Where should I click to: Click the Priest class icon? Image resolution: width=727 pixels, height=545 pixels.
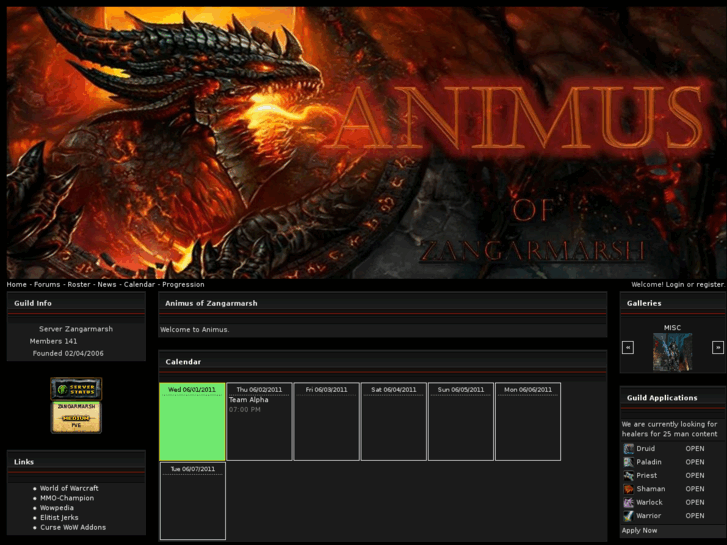(x=628, y=475)
